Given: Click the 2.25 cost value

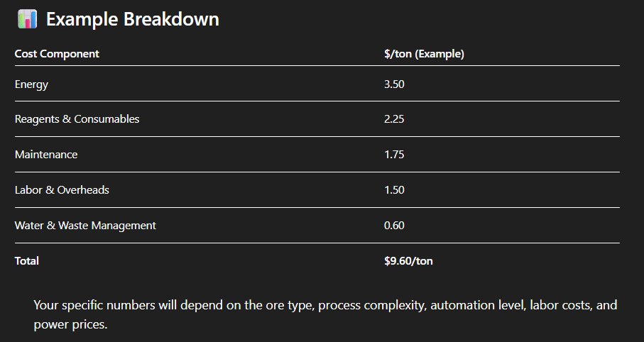Looking at the screenshot, I should [x=394, y=119].
